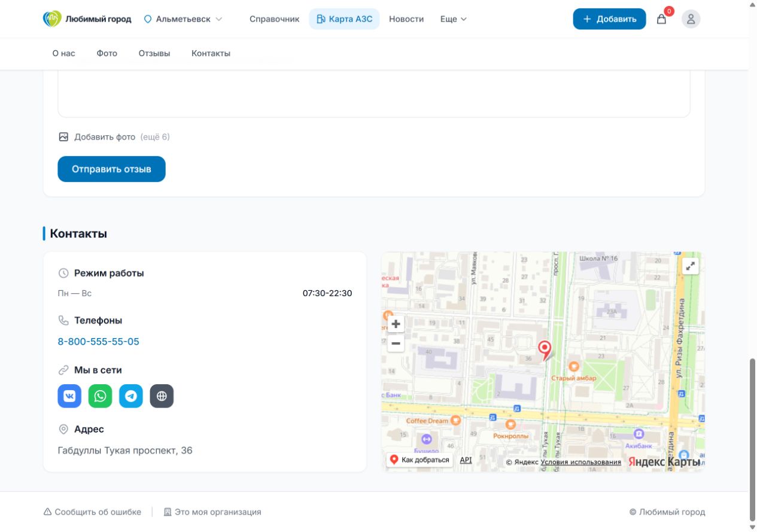
Task: Click the Любимый город logo
Action: pos(87,19)
